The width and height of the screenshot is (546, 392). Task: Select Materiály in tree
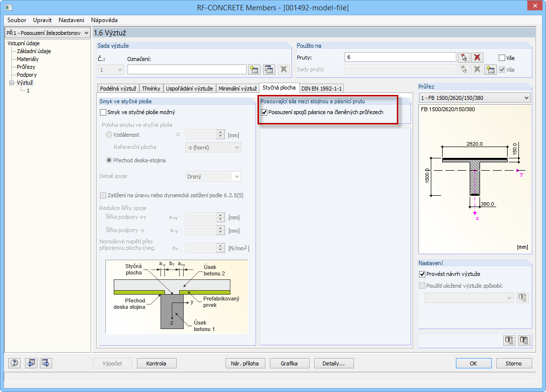28,59
